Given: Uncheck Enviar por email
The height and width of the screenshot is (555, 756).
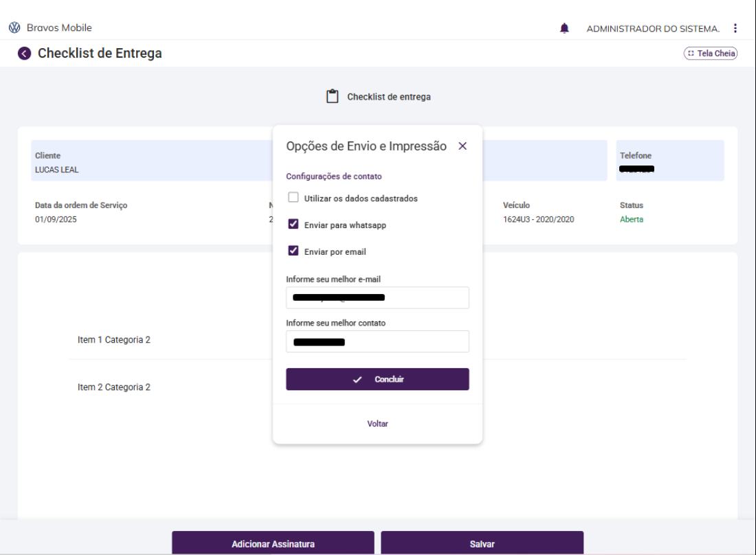Looking at the screenshot, I should click(x=293, y=251).
